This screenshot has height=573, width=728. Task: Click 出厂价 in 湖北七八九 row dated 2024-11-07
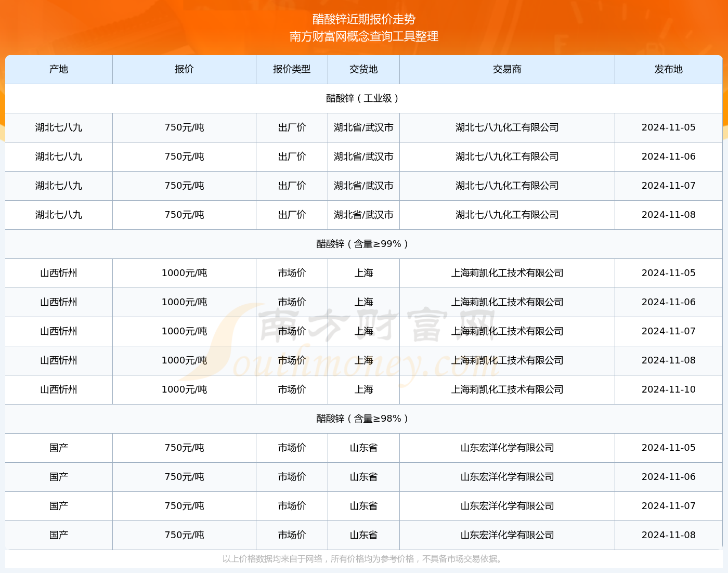pyautogui.click(x=292, y=186)
